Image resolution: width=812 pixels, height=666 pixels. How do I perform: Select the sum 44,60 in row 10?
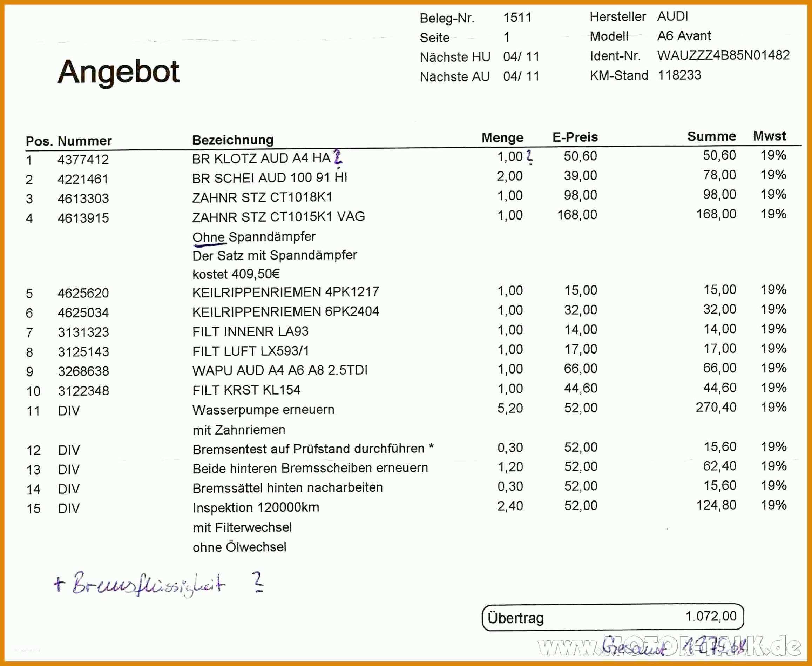click(719, 388)
